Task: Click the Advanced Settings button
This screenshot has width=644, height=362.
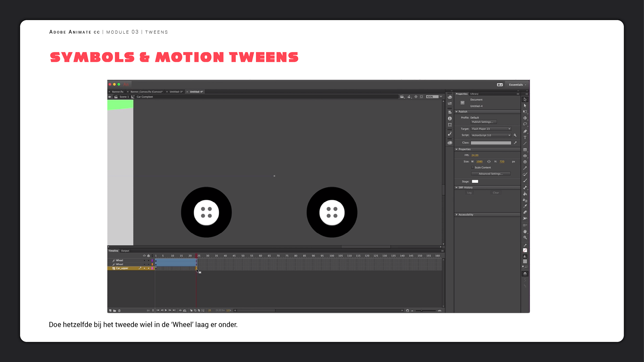Action: tap(490, 174)
